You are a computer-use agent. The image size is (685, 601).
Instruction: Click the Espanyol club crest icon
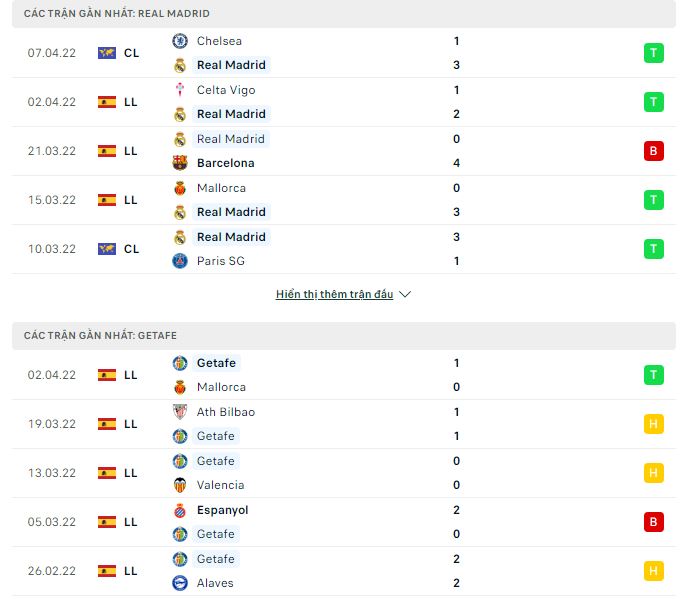click(x=180, y=510)
